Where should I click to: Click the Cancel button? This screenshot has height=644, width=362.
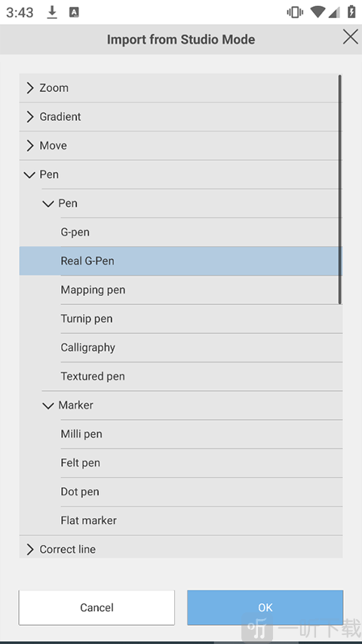coord(97,608)
